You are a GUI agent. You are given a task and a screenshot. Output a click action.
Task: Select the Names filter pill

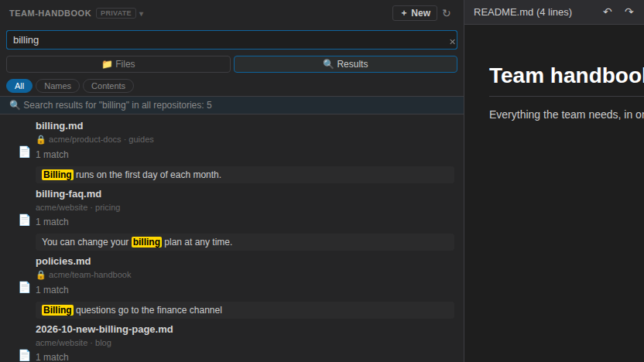point(57,86)
